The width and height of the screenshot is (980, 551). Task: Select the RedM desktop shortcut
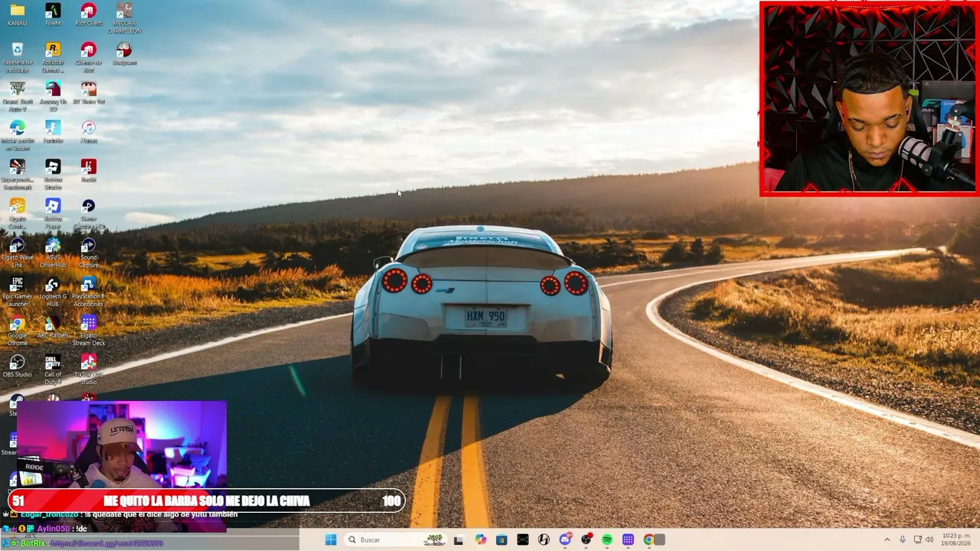(88, 171)
